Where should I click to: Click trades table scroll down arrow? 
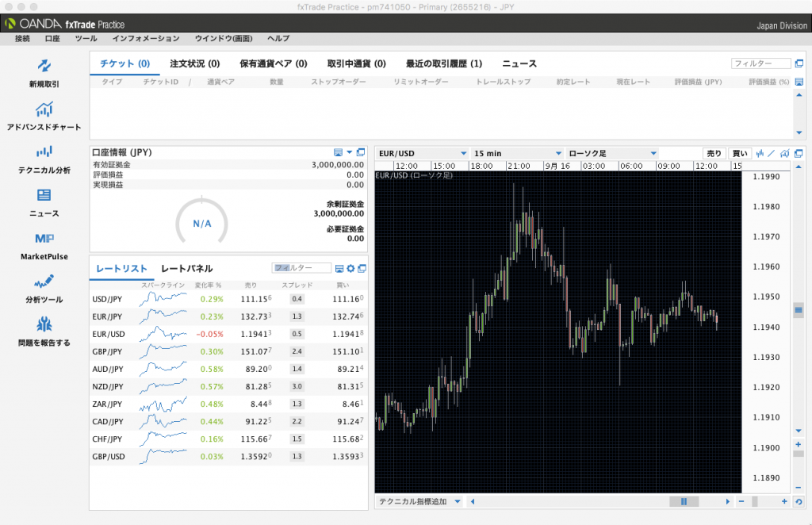799,132
